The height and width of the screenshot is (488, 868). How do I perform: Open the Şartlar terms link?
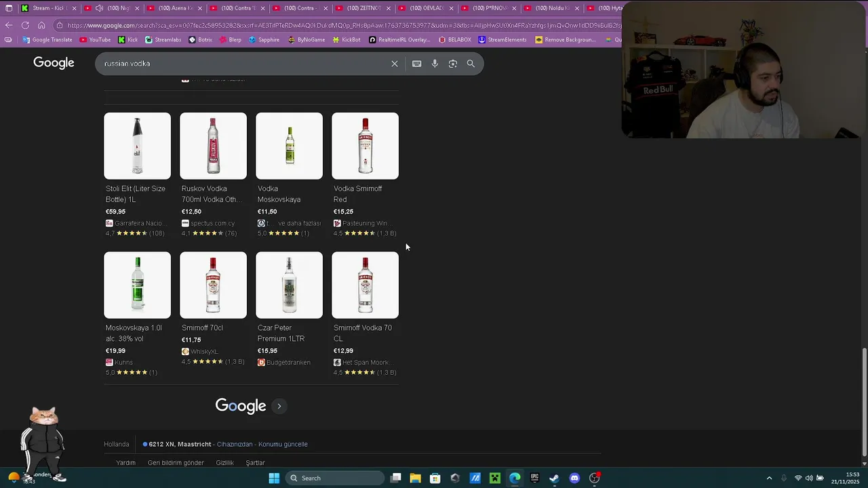tap(255, 463)
